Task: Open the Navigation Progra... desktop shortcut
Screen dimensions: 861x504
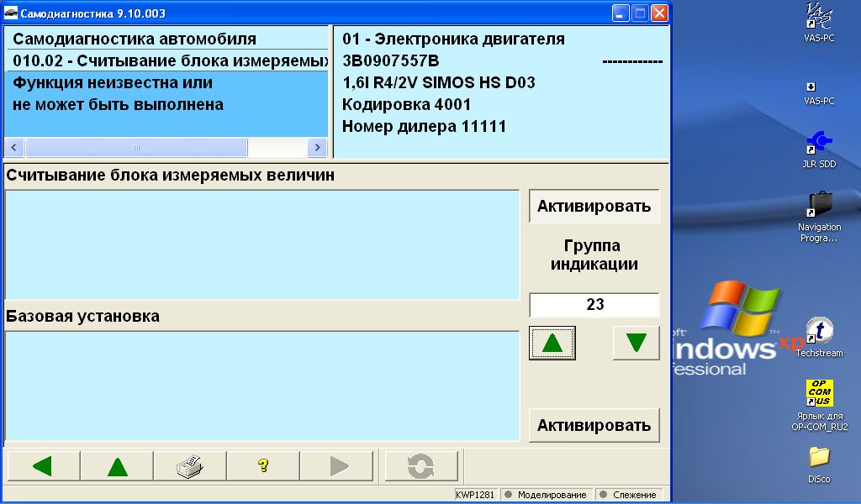Action: (819, 218)
